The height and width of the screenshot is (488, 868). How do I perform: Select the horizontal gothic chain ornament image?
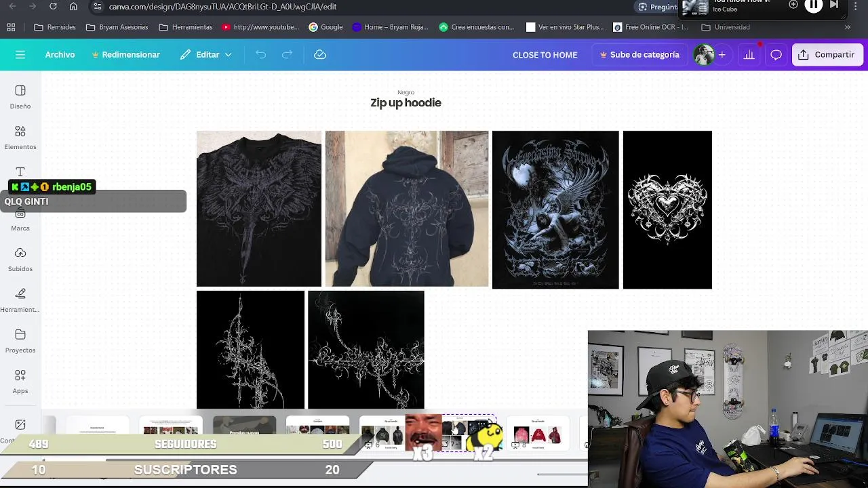coord(366,350)
